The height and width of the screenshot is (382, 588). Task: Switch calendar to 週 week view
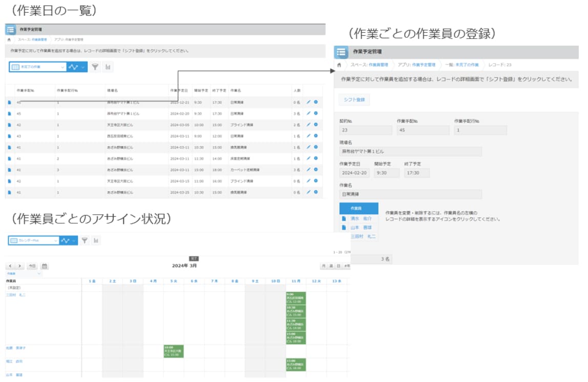331,266
